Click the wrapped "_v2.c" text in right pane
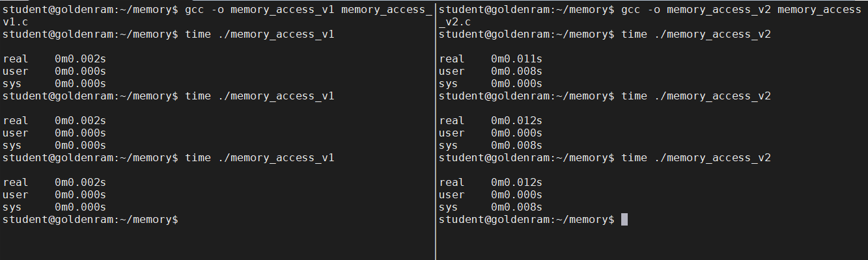Screen dimensions: 868x260 point(455,22)
